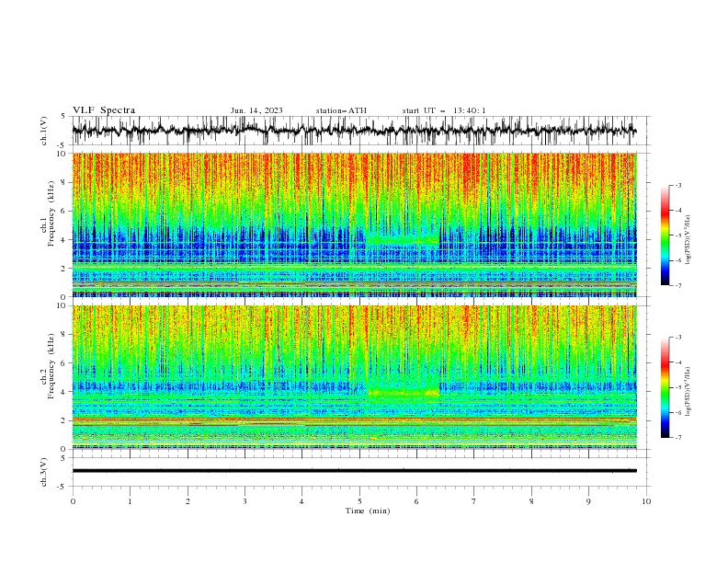The image size is (728, 563).
Task: Click the ch.2 PSD color bar
Action: click(665, 387)
